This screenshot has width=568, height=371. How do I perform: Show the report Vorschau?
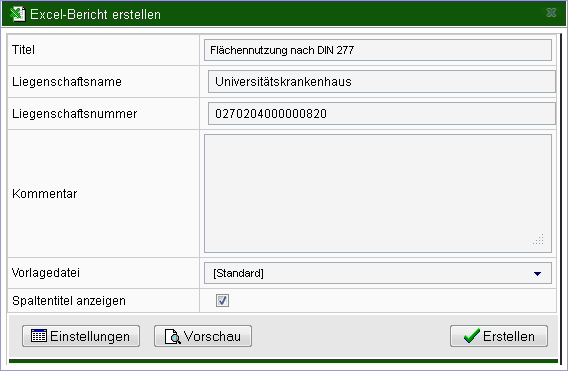[x=203, y=336]
